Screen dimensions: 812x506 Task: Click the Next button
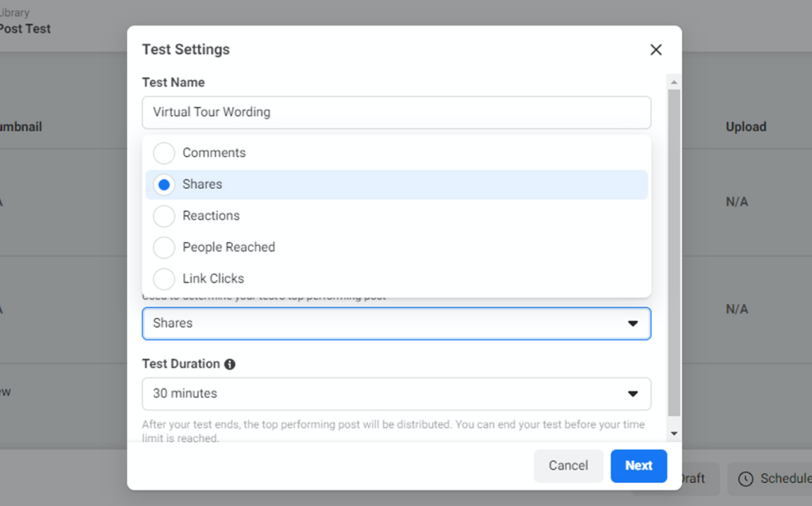pyautogui.click(x=638, y=466)
